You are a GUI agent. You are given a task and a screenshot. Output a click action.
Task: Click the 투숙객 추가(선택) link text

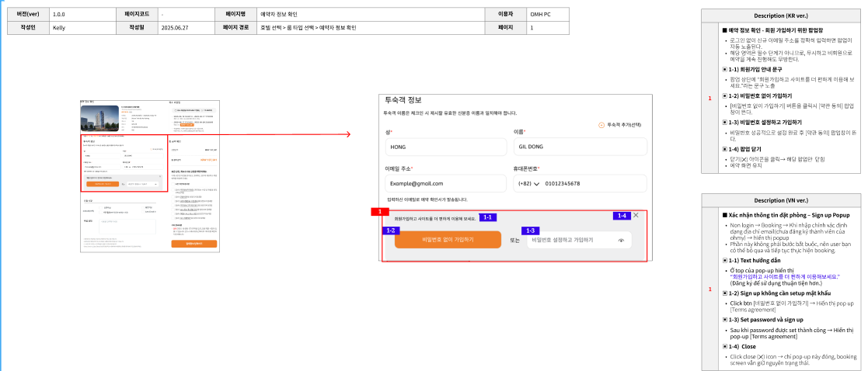[625, 125]
